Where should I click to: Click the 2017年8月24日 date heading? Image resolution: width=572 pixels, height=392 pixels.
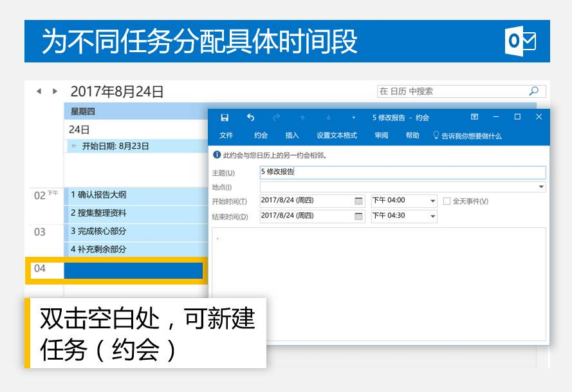coord(116,91)
